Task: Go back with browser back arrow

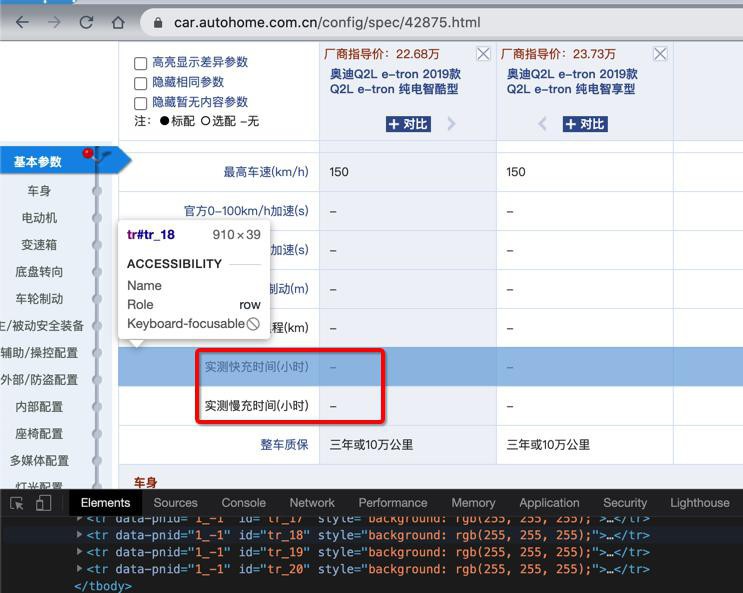Action: coord(22,22)
